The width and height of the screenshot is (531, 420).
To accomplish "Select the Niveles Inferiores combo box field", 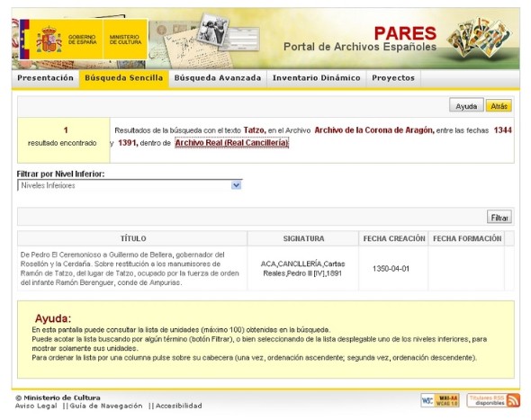I will 130,185.
